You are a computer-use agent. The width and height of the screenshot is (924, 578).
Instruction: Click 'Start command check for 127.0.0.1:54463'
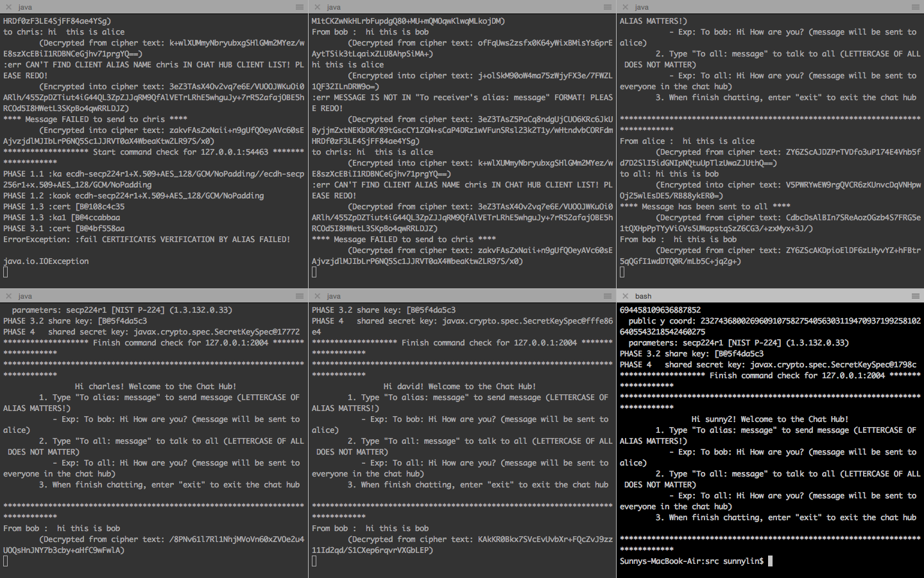click(x=181, y=152)
